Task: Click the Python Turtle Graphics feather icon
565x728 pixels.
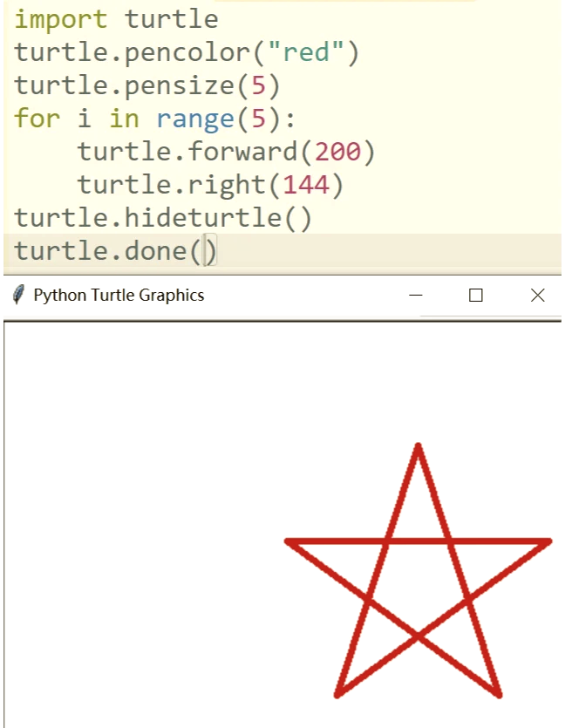Action: (18, 295)
